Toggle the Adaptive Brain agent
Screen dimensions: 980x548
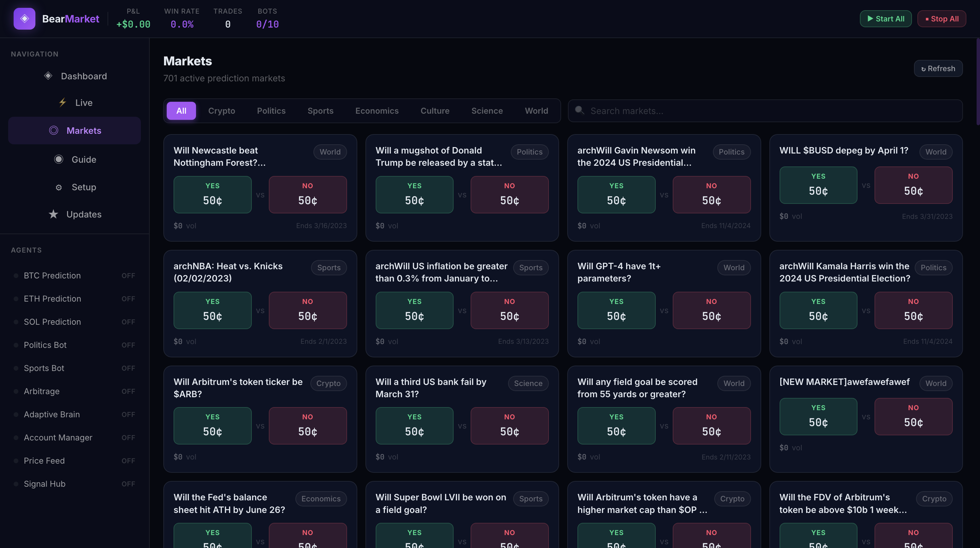click(x=75, y=415)
